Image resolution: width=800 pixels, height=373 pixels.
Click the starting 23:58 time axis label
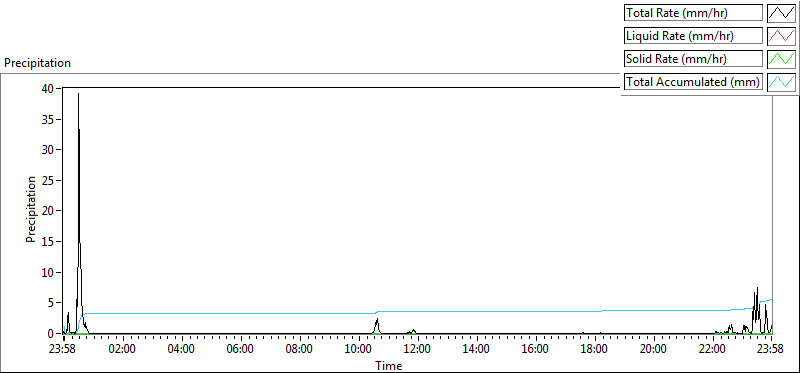[63, 349]
